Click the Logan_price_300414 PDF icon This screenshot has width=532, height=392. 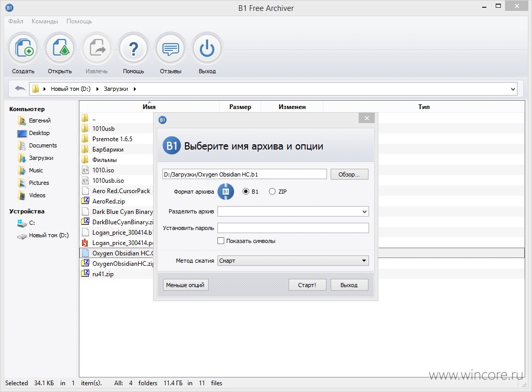85,242
